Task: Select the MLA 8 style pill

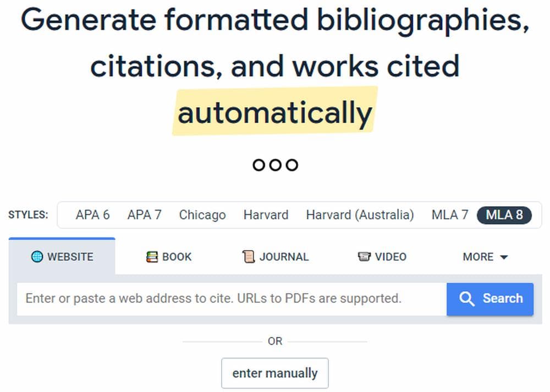Action: click(504, 215)
